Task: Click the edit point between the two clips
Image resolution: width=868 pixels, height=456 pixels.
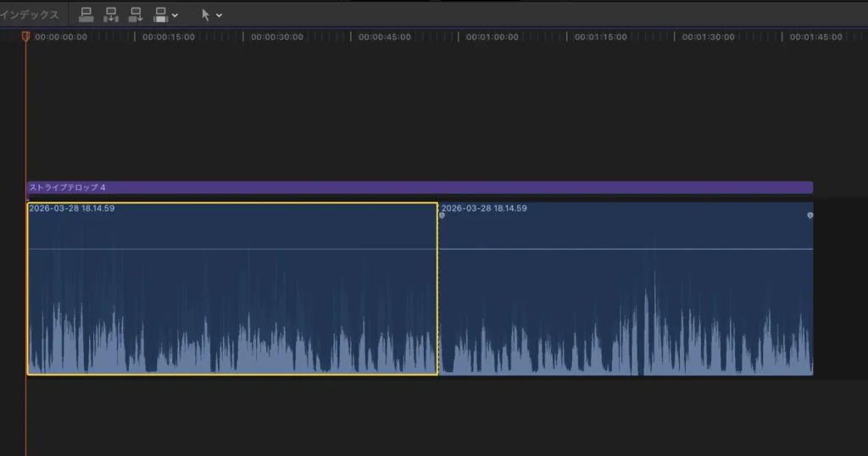Action: tap(438, 288)
